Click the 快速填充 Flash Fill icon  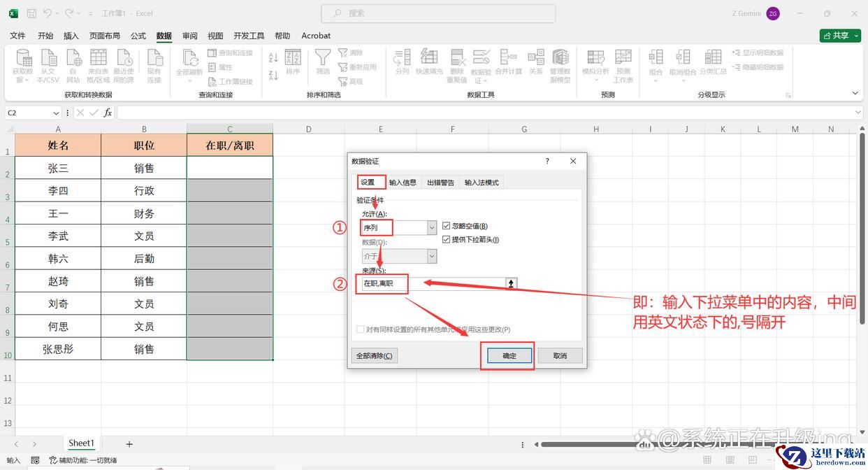point(429,59)
